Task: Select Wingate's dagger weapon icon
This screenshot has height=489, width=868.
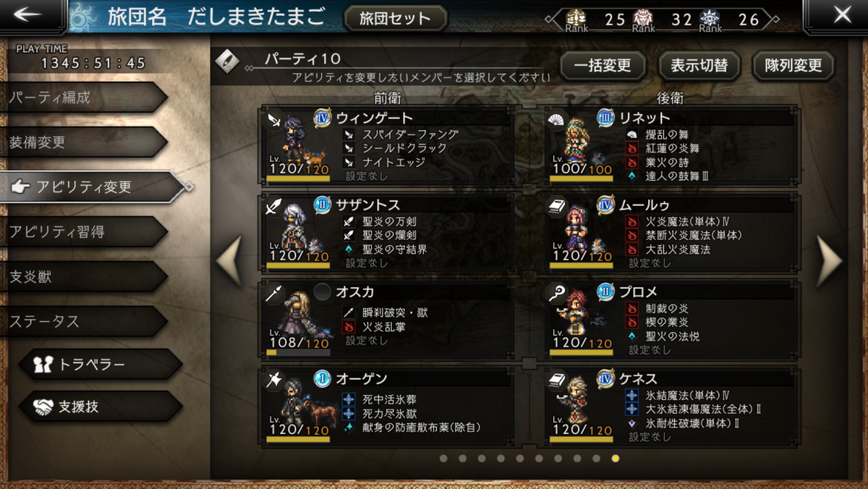Action: pos(274,120)
